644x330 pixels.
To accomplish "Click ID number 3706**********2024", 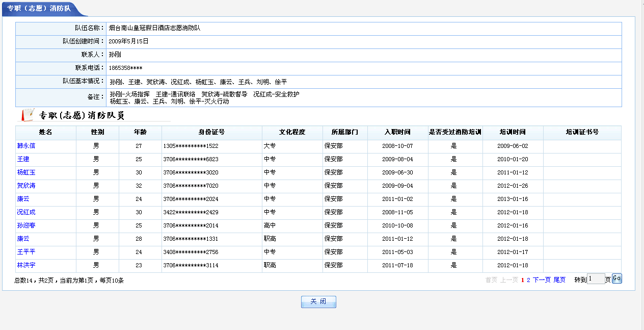I will pyautogui.click(x=191, y=199).
